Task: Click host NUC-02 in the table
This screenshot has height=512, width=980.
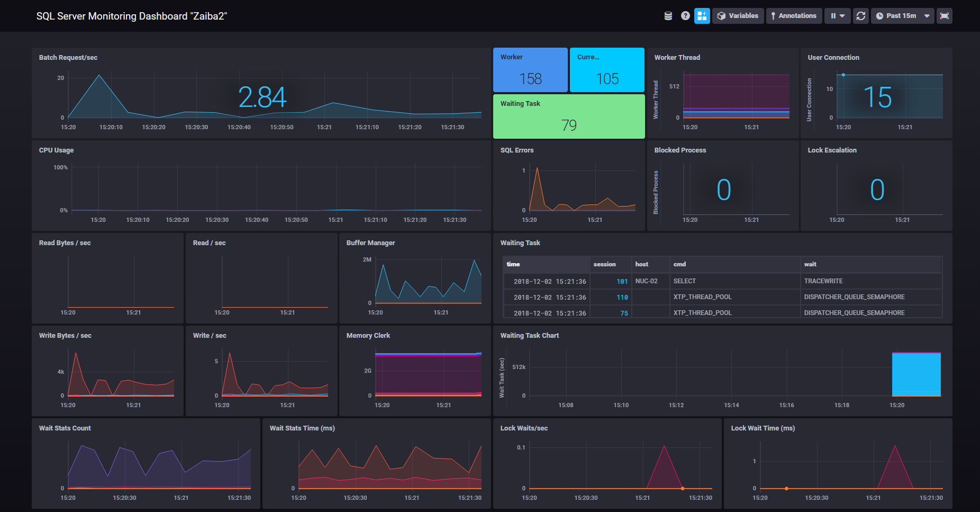Action: [646, 281]
